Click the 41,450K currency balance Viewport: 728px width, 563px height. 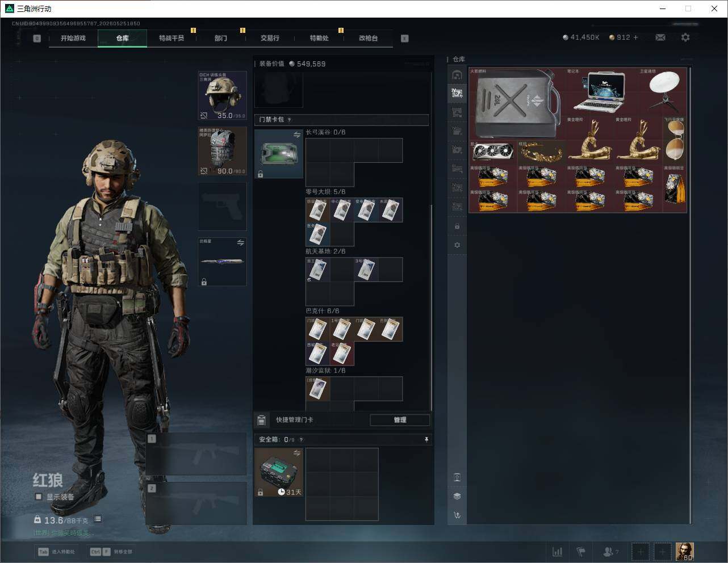click(x=581, y=37)
